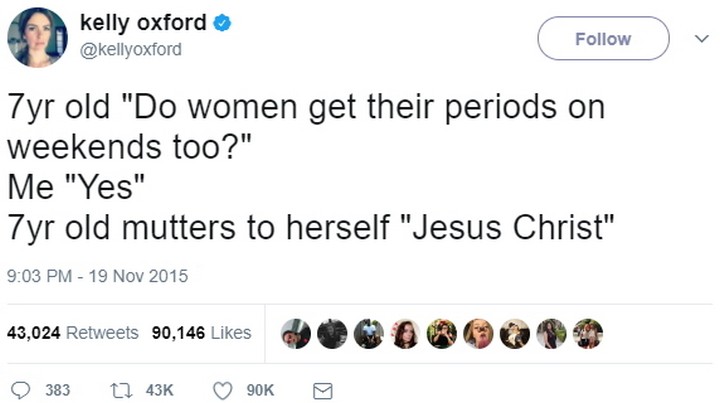Click the last liker avatar thumbnail

click(x=588, y=333)
